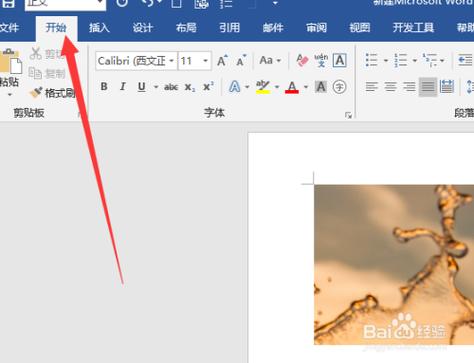Viewport: 474px width, 363px height.
Task: Open the Font dialog launcher in 字体 group
Action: click(x=348, y=115)
